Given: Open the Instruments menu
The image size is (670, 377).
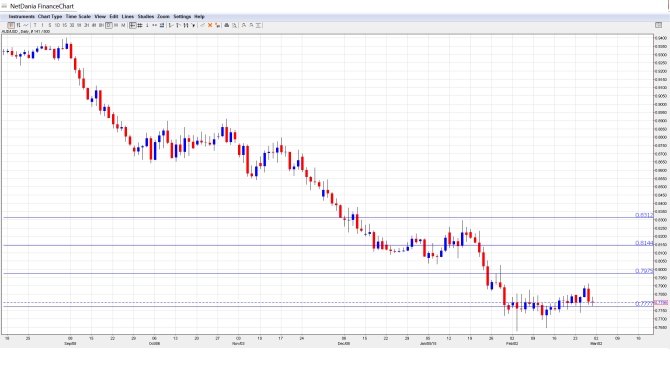Looking at the screenshot, I should click(21, 17).
